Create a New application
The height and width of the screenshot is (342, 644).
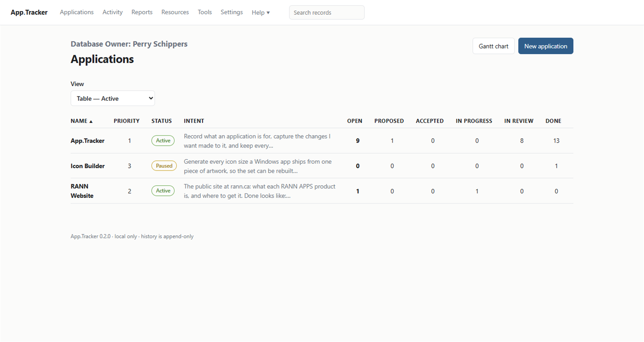click(x=545, y=46)
